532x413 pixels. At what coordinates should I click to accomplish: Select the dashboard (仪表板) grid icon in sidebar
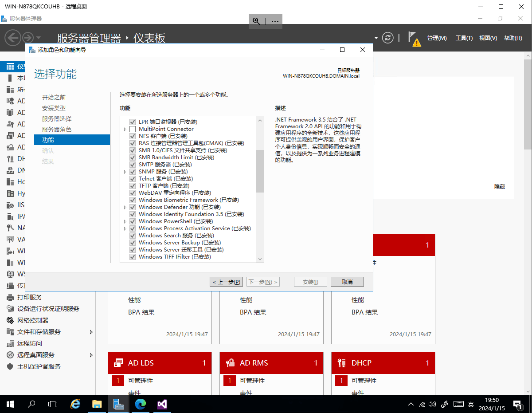pos(10,67)
